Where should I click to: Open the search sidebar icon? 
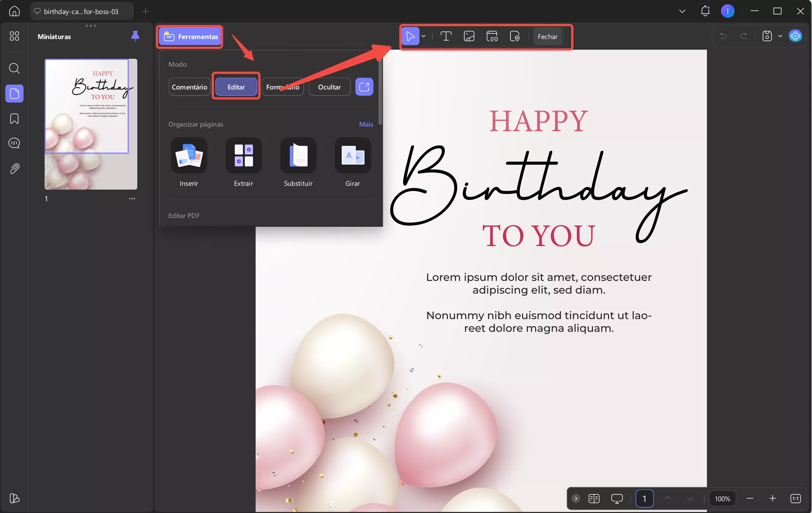click(x=14, y=68)
